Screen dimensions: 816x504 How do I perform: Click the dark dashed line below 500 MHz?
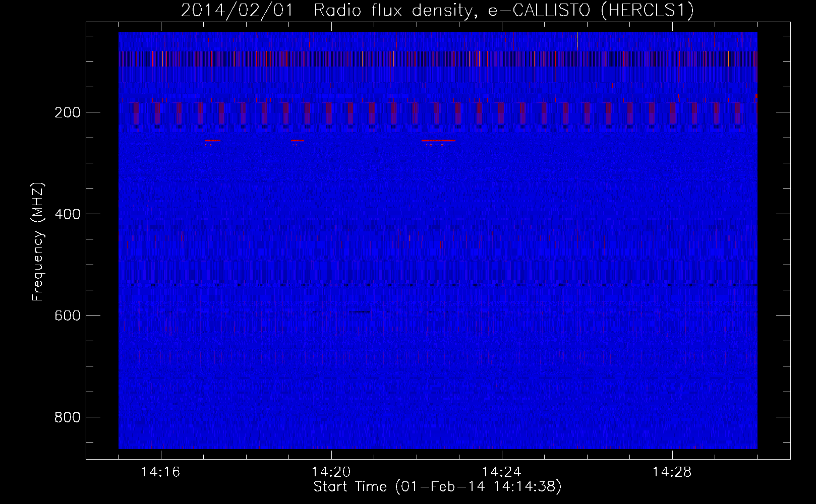[437, 285]
